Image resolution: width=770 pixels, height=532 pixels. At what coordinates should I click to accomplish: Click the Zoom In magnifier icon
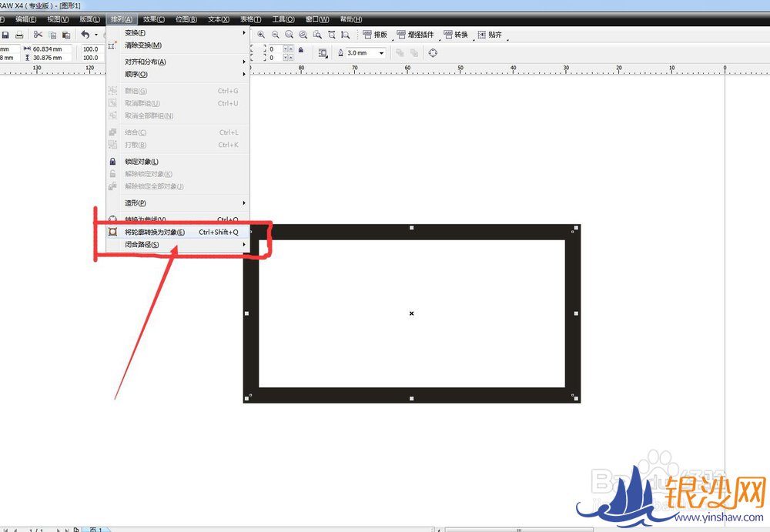pos(261,35)
